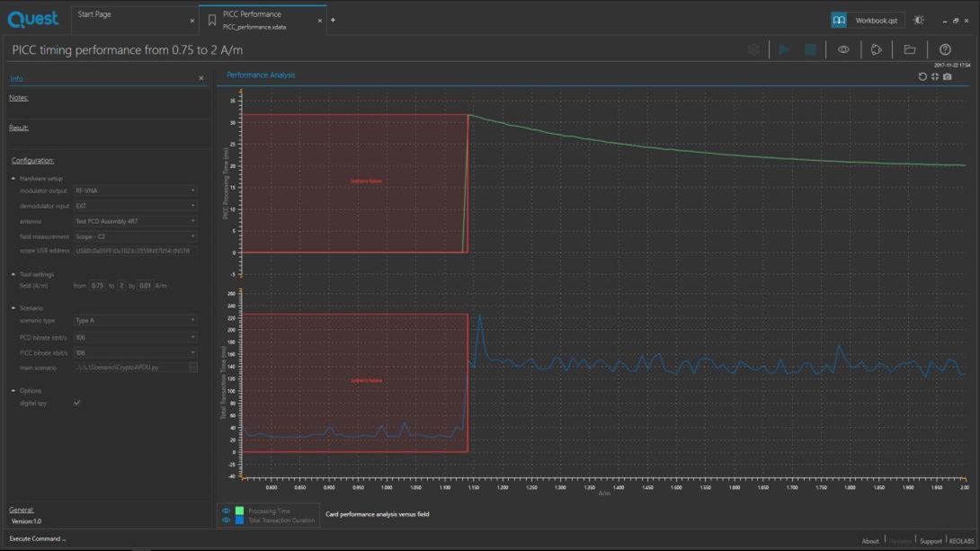Viewport: 980px width, 551px height.
Task: Select the Performance Analysis tab
Action: click(261, 75)
